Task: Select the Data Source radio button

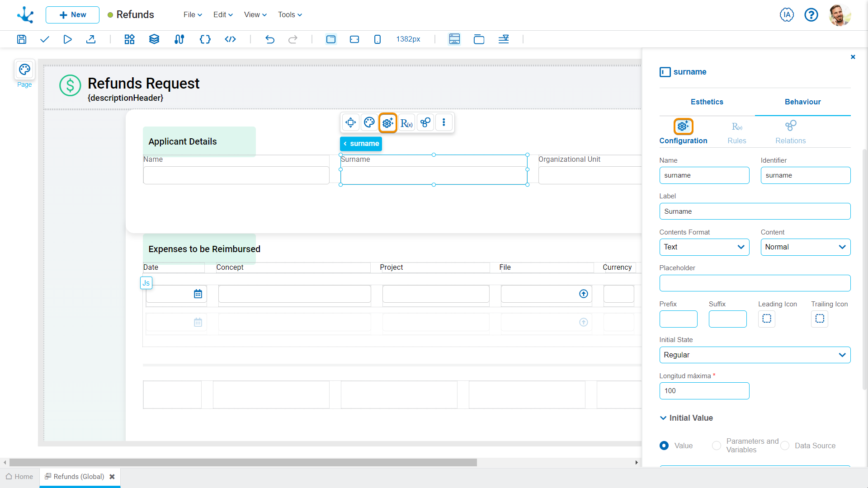Action: click(x=785, y=446)
